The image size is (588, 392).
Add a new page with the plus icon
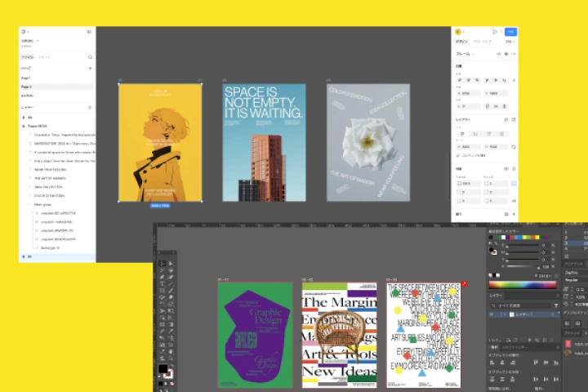click(x=90, y=69)
